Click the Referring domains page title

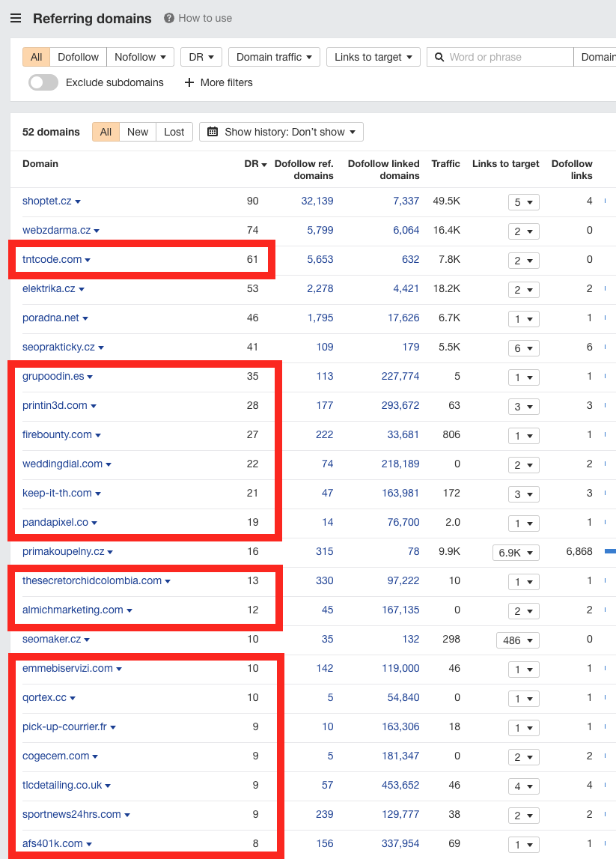92,19
